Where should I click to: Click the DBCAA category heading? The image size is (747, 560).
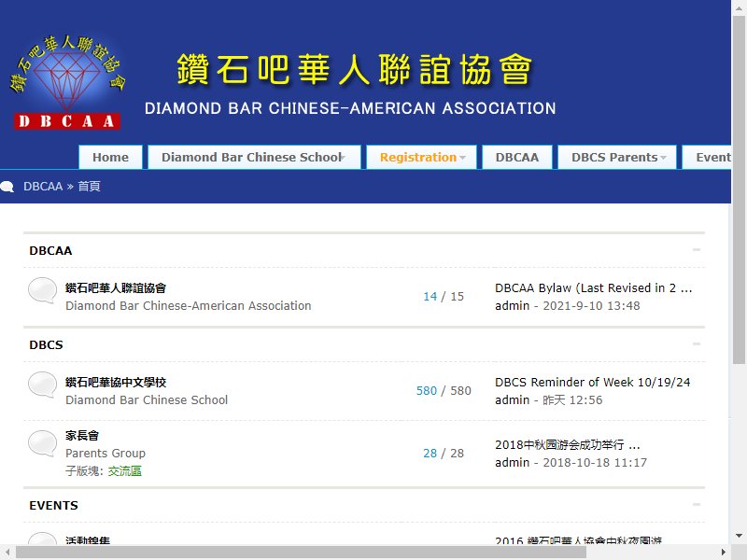[x=50, y=251]
